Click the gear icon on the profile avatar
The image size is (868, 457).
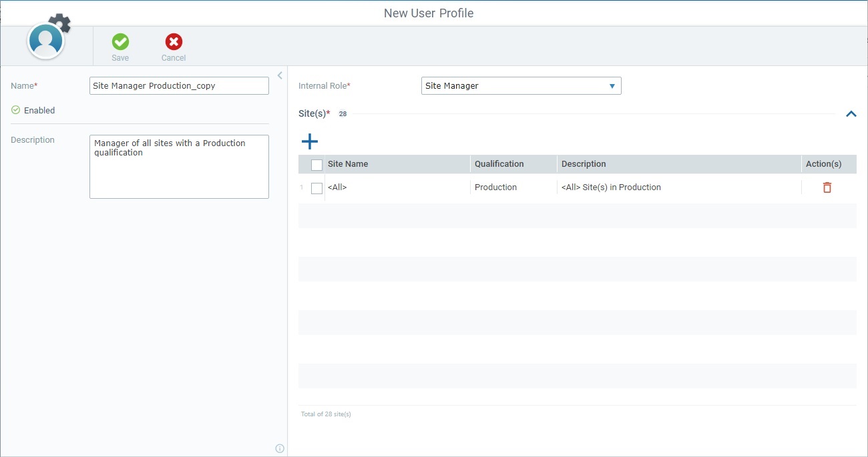tap(59, 22)
